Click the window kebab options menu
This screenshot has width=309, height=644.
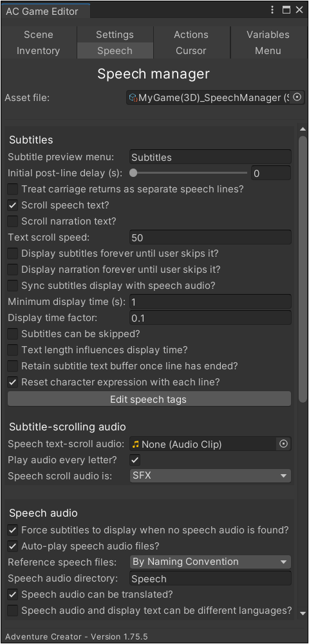point(272,10)
